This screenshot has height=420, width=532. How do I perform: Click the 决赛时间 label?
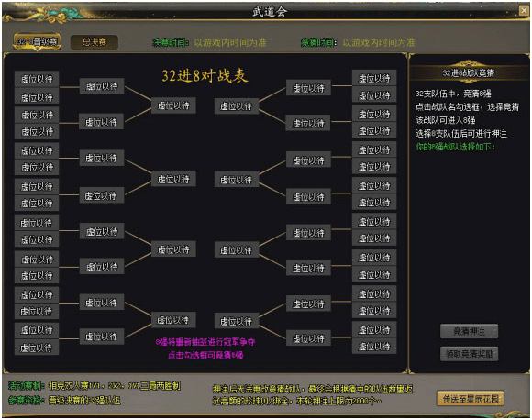point(171,42)
